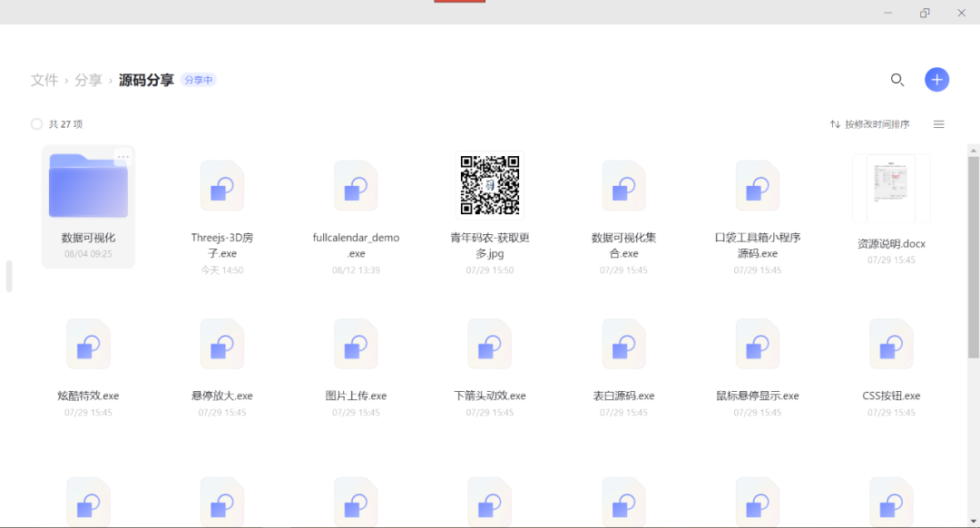Open sort by modified time menu
Image resolution: width=980 pixels, height=528 pixels.
869,124
